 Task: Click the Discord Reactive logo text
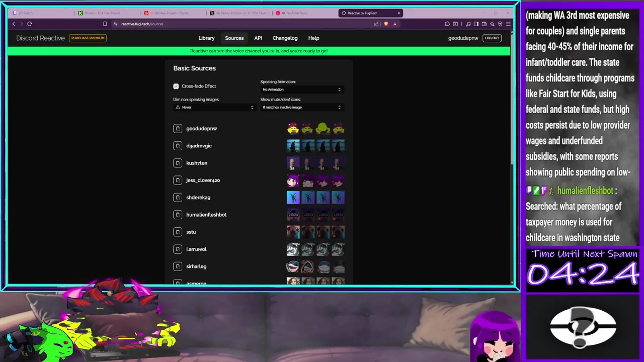coord(40,38)
